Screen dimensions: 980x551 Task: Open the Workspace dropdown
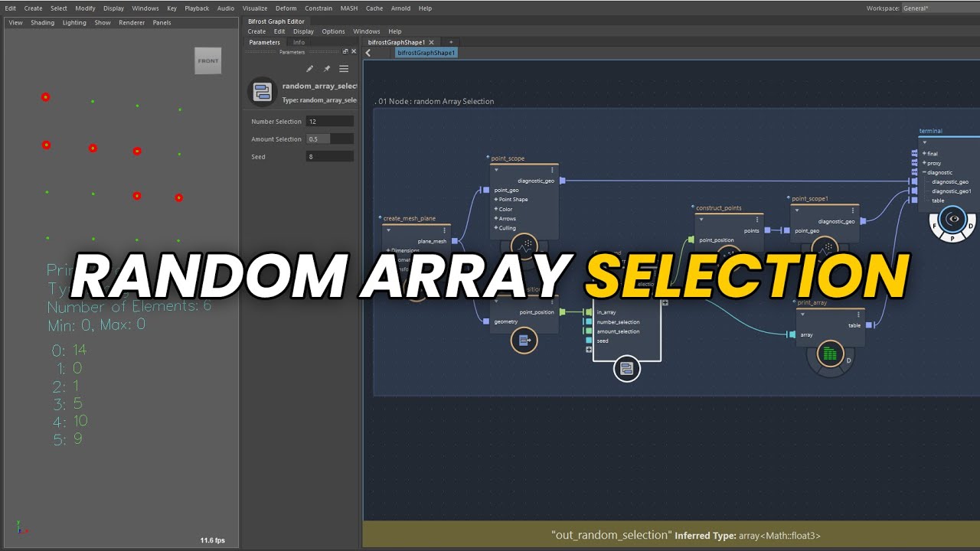[x=940, y=8]
